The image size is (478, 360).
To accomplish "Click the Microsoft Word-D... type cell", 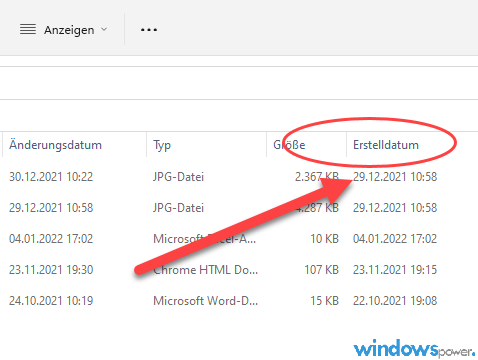I will pyautogui.click(x=205, y=301).
